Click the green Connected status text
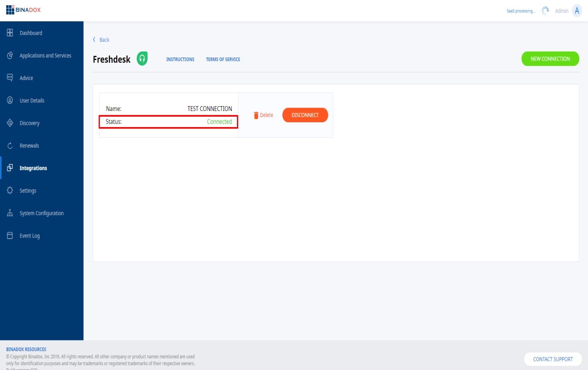The width and height of the screenshot is (588, 370). tap(220, 121)
